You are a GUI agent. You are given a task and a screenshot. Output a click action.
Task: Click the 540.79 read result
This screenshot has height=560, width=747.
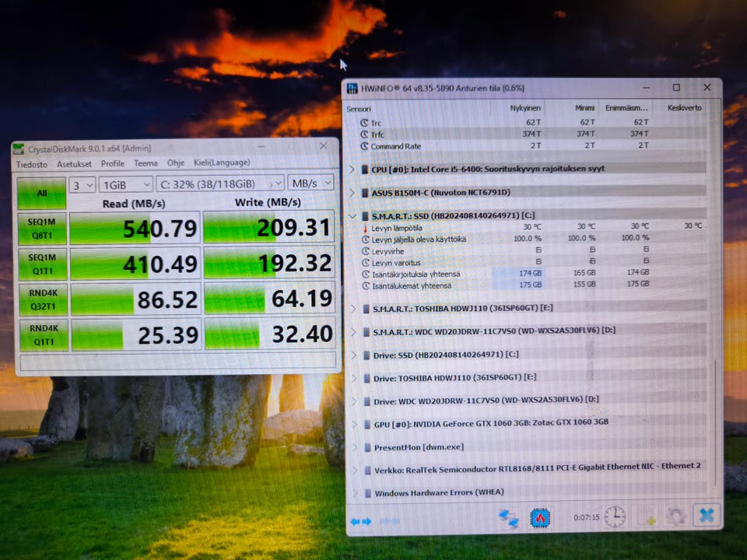[135, 229]
